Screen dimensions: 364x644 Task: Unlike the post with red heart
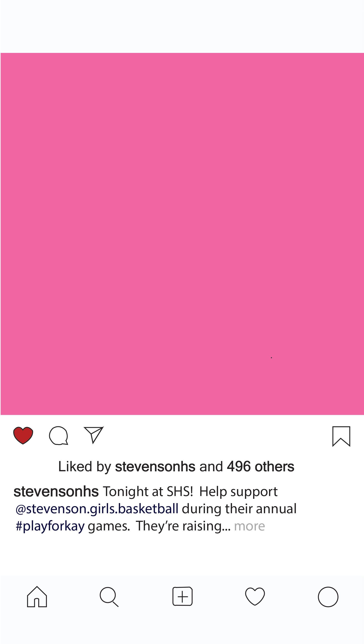pos(23,435)
